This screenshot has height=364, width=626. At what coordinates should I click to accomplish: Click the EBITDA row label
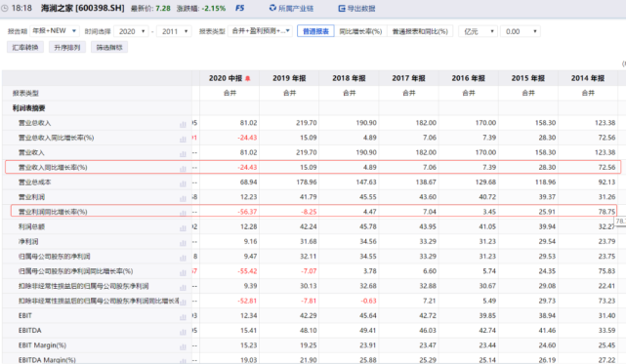[30, 331]
